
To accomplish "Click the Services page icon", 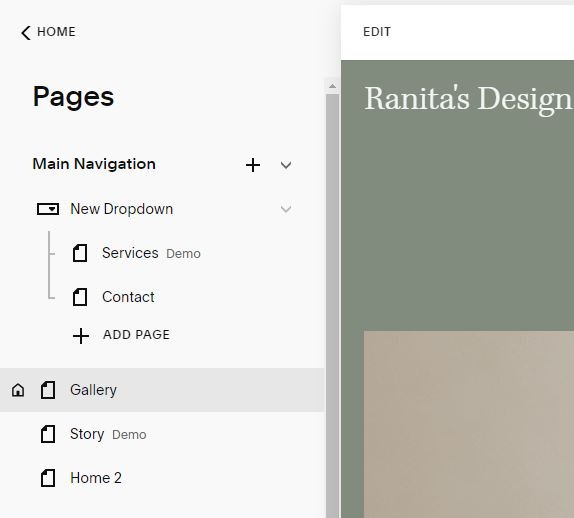I will (x=80, y=253).
